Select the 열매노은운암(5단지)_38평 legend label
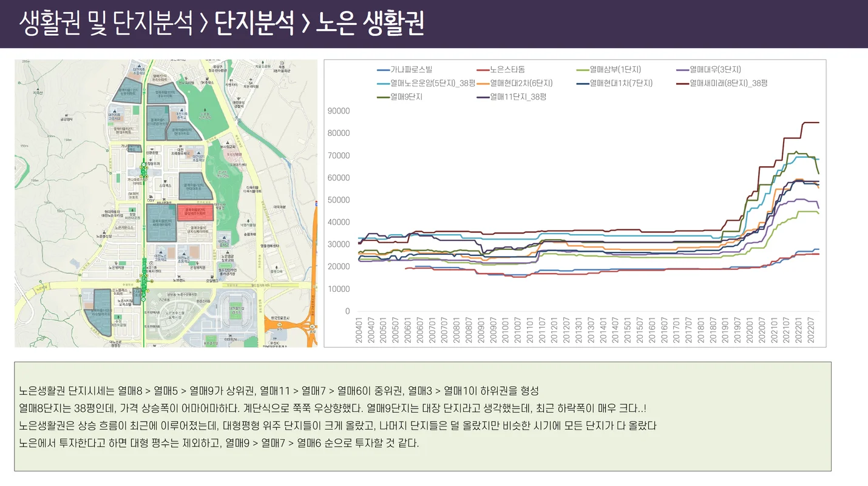Screen dimensions: 868x486 pos(433,83)
